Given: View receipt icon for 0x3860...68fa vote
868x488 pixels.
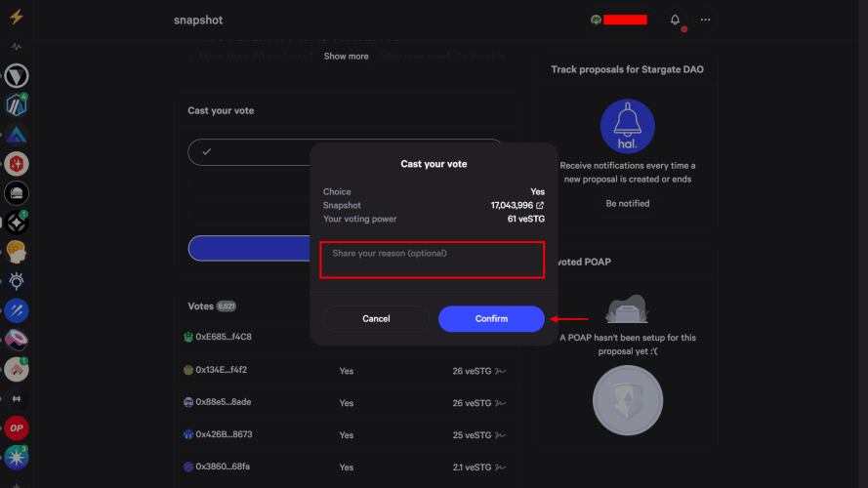Looking at the screenshot, I should [x=501, y=468].
